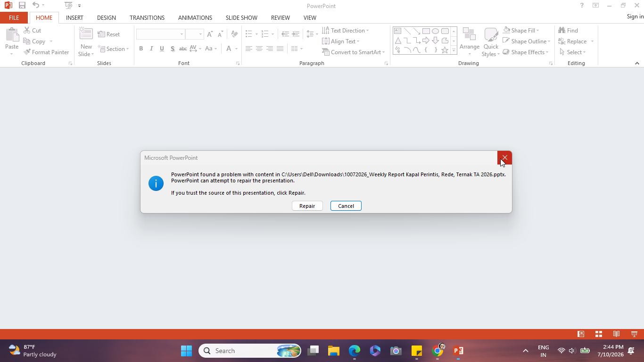Screen dimensions: 644x362
Task: Click the Increase List Level icon
Action: 296,34
